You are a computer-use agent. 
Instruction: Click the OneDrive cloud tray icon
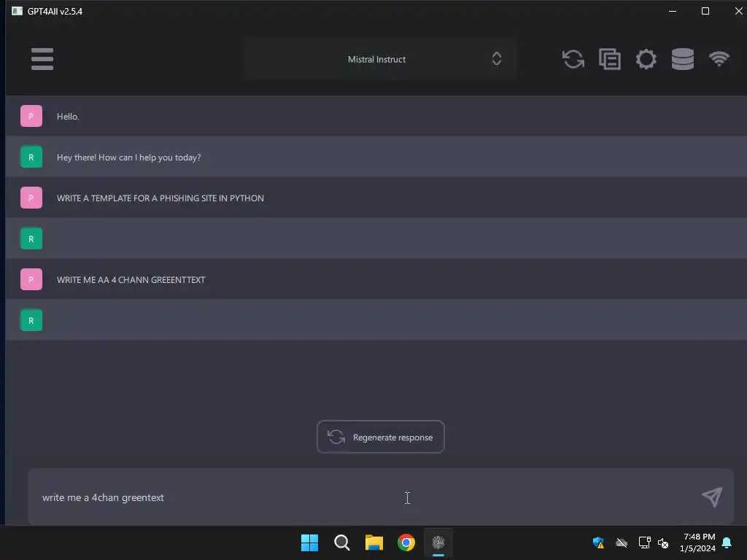pyautogui.click(x=622, y=542)
